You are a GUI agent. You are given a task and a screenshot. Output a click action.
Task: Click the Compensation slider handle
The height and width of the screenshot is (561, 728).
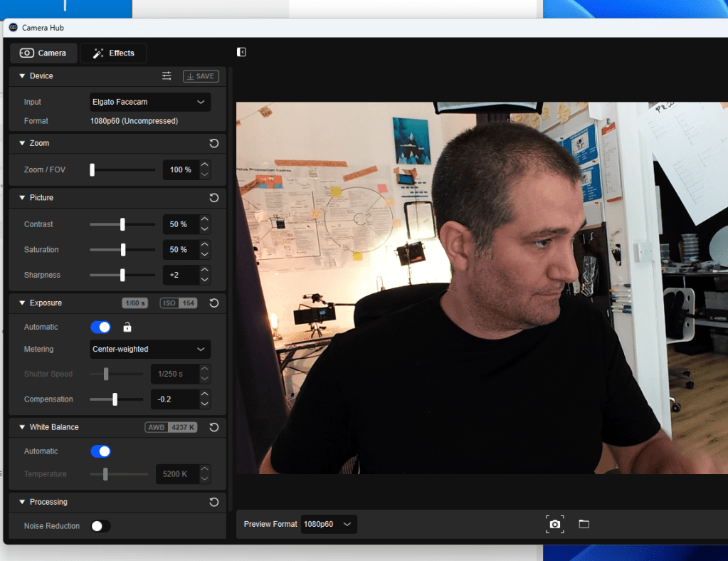pos(115,399)
